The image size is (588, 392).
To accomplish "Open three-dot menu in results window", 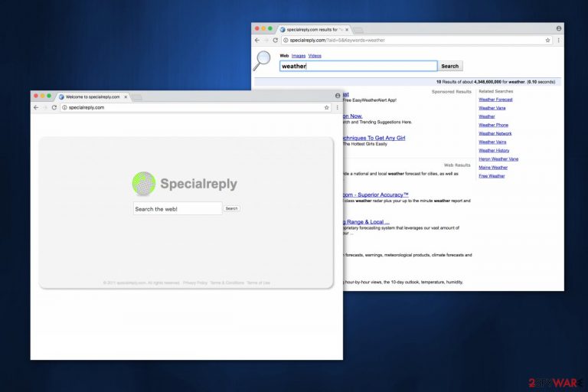I will [x=558, y=40].
